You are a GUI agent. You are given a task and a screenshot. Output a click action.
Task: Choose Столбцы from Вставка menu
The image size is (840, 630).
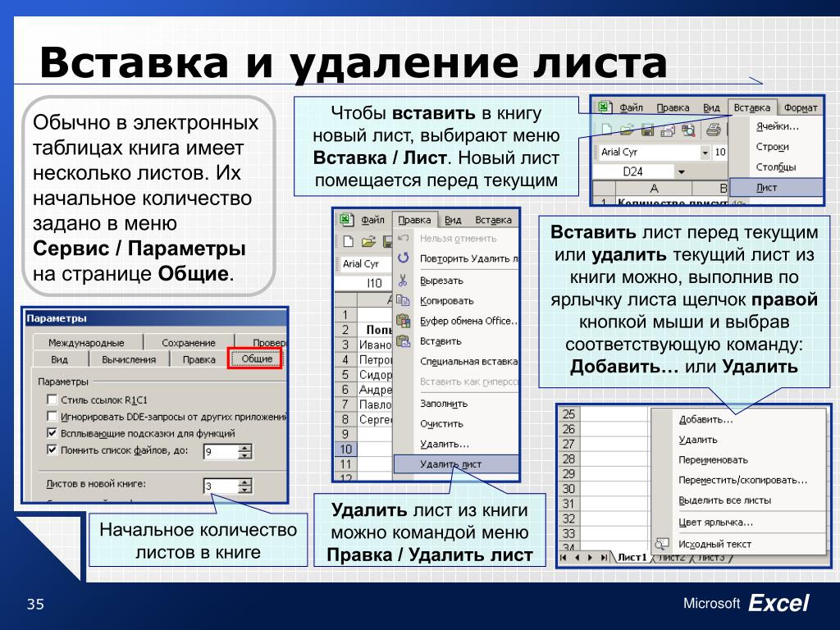776,167
